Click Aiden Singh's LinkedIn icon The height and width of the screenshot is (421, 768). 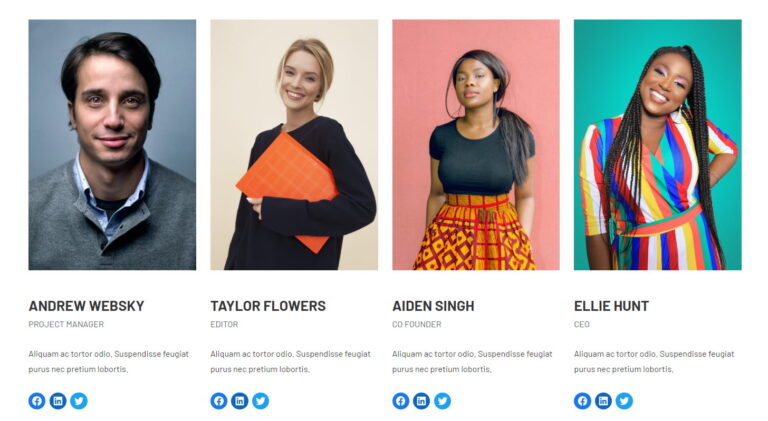421,401
